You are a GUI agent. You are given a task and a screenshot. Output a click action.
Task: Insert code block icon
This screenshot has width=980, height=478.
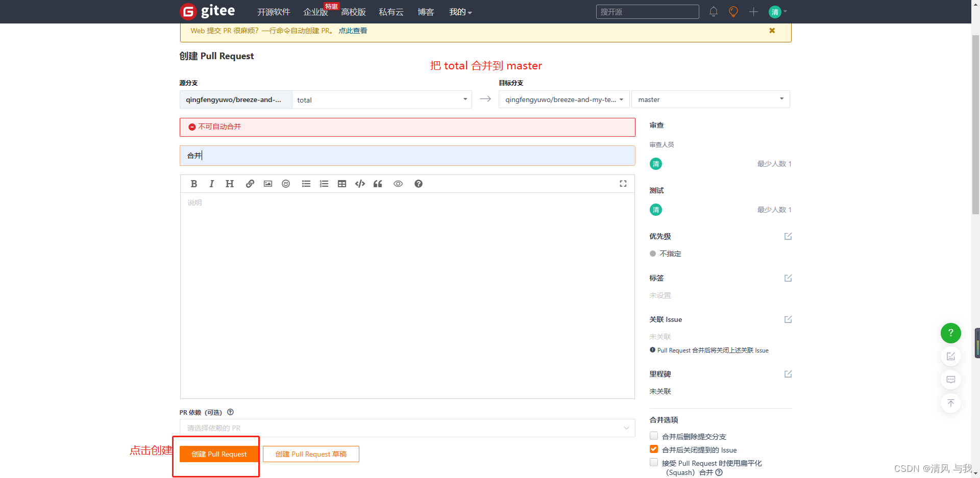click(x=360, y=184)
